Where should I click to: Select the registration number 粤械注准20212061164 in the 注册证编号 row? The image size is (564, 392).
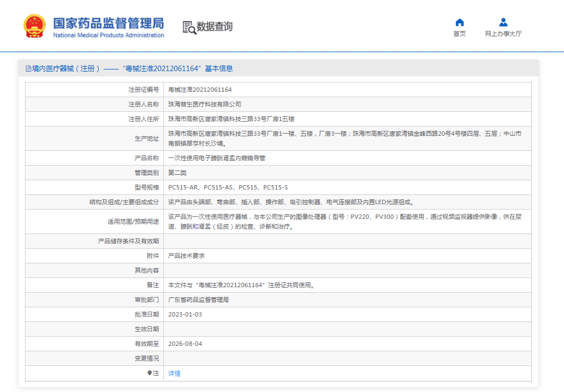(200, 90)
